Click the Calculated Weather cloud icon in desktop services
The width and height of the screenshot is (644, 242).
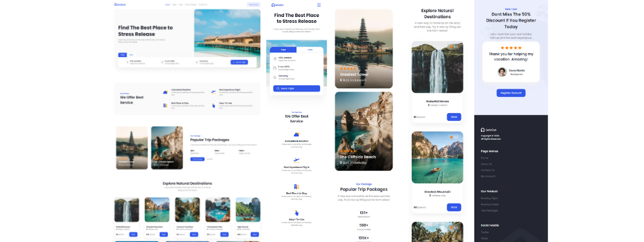point(165,93)
